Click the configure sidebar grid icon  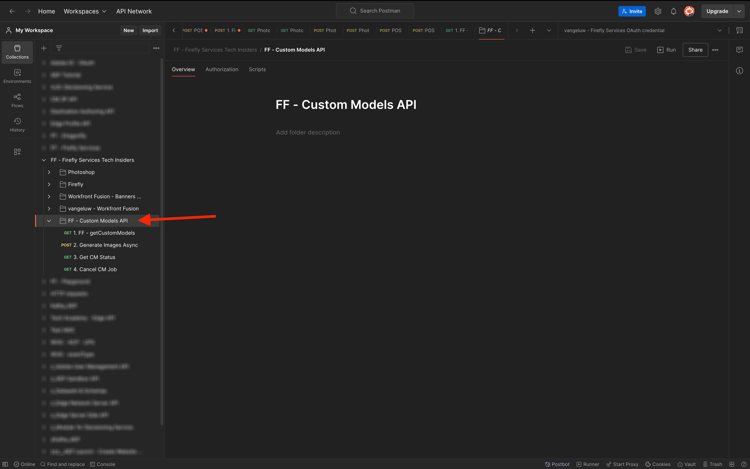(x=17, y=152)
